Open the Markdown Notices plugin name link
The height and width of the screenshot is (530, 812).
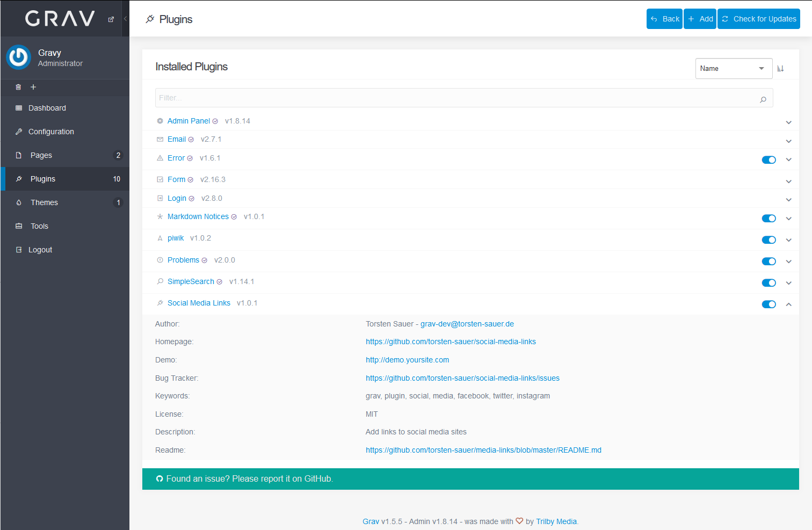point(198,216)
